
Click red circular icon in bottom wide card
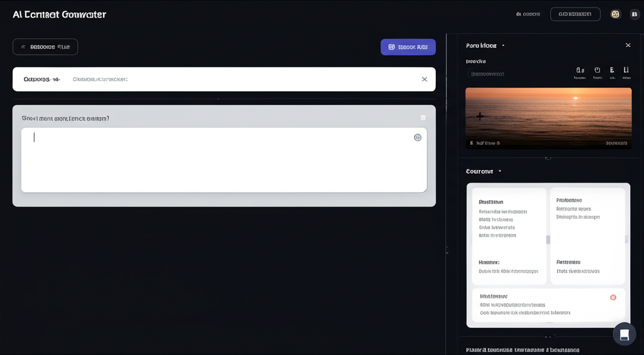(x=613, y=297)
